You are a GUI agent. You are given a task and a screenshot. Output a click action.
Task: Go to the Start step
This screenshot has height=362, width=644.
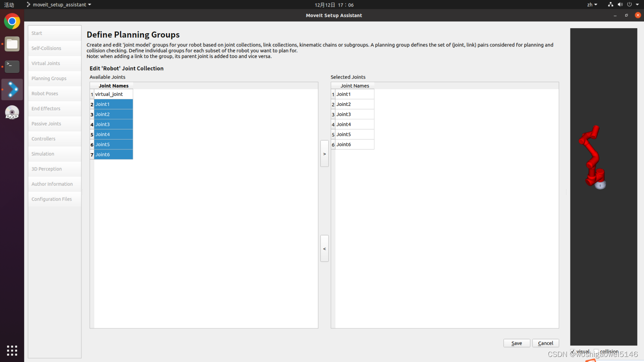pos(55,33)
